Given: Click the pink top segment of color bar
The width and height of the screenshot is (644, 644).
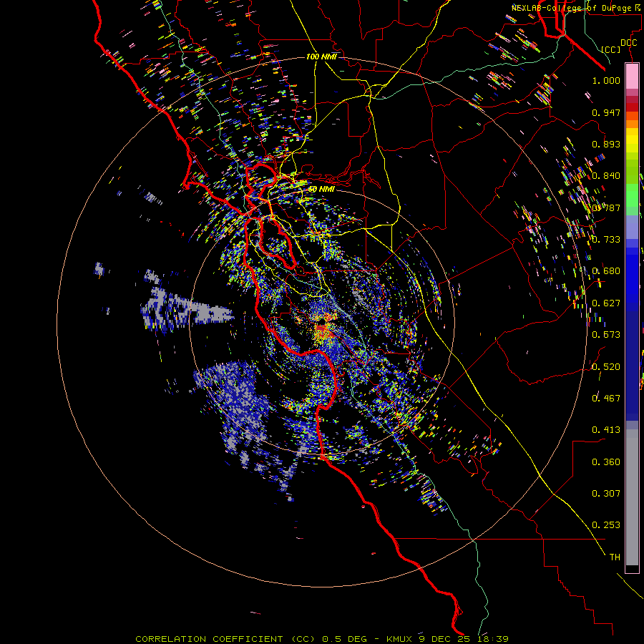Looking at the screenshot, I should [632, 76].
